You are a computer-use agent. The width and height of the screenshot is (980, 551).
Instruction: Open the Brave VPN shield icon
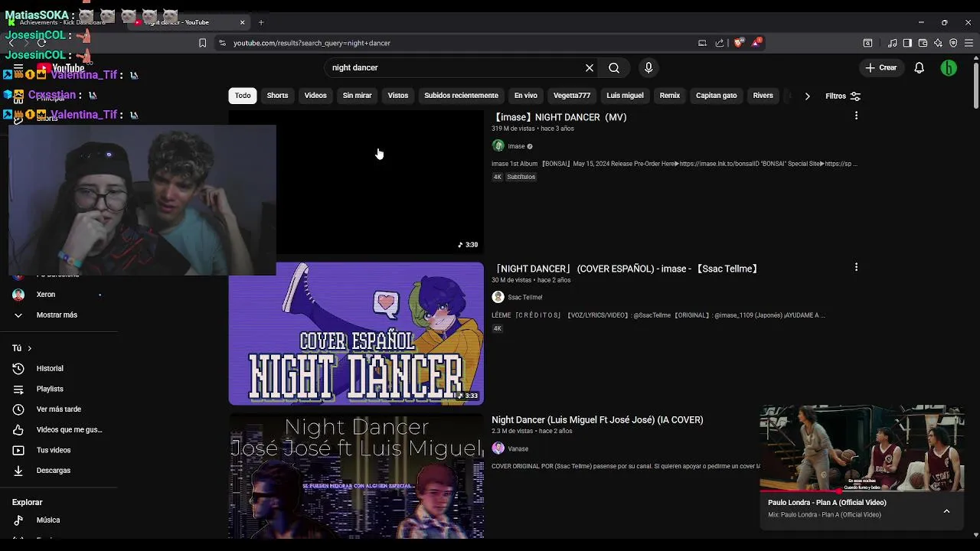pos(953,43)
